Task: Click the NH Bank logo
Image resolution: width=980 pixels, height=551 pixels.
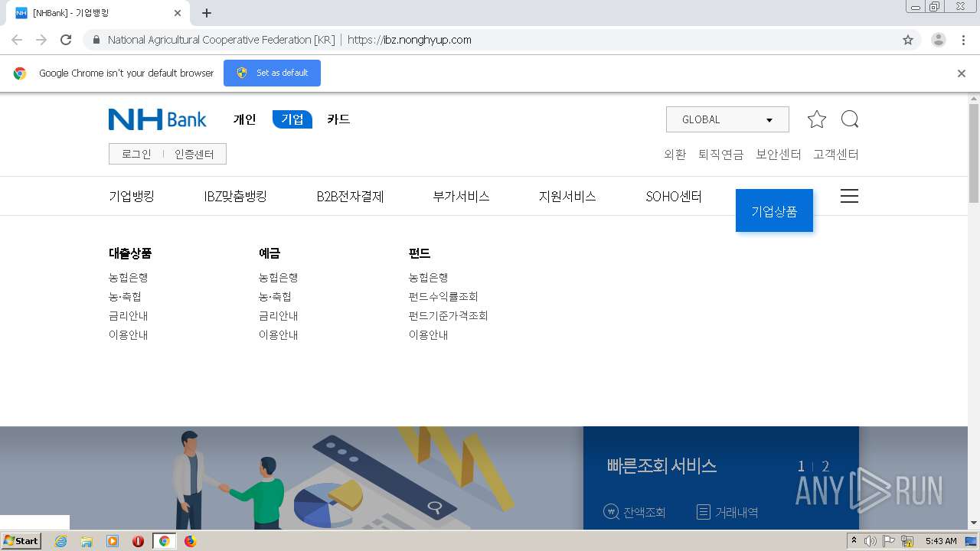Action: coord(158,119)
